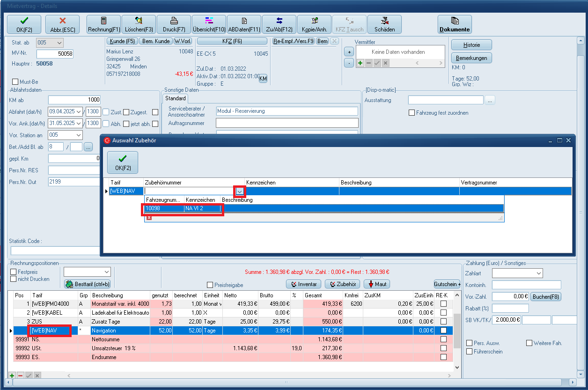Click the Bestarif (ctrl+b) button
This screenshot has height=390, width=588.
pos(88,284)
